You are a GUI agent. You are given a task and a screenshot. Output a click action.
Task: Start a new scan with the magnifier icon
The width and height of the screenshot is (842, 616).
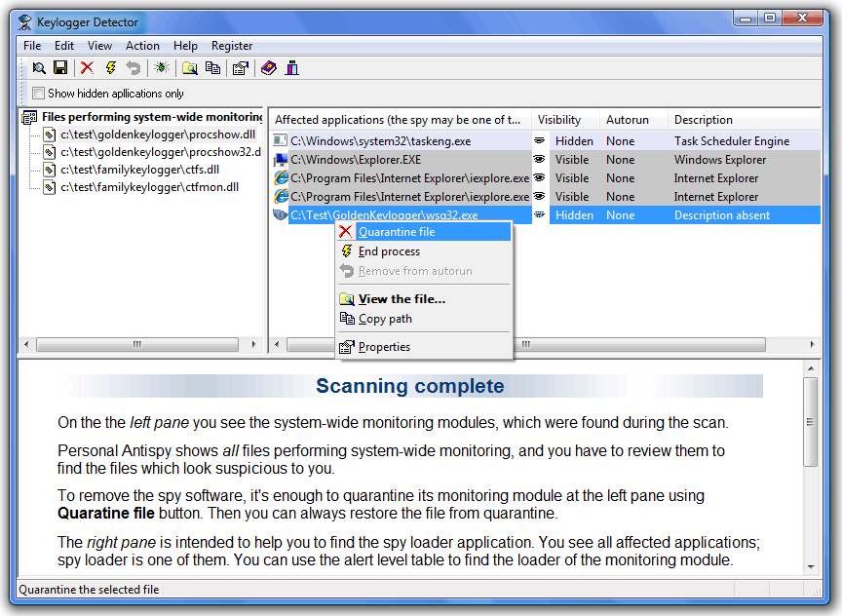(x=39, y=68)
